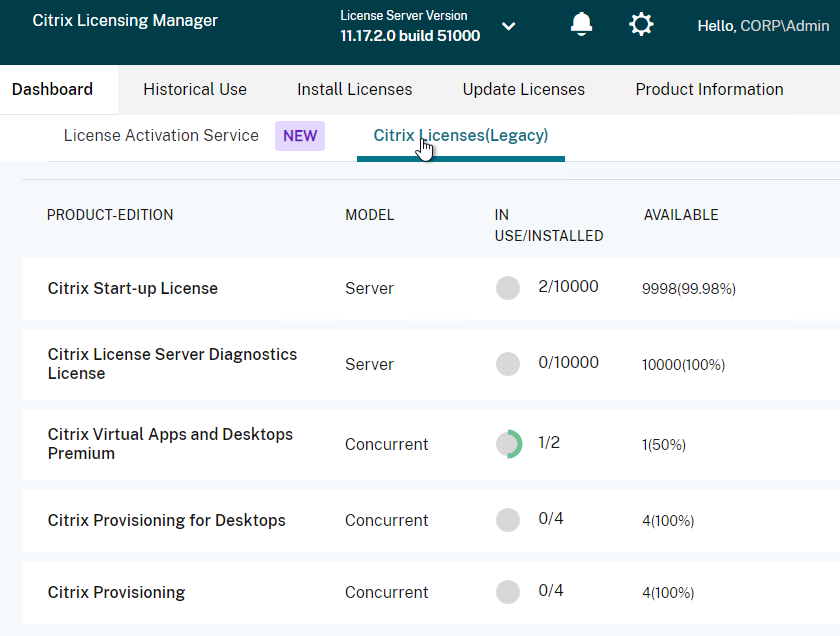Open the Product Information tab

point(709,89)
